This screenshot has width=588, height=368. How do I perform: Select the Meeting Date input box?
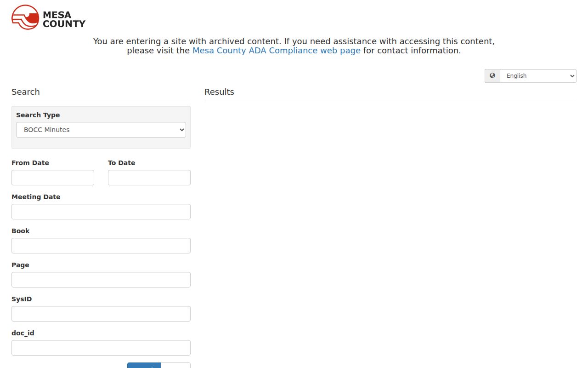point(101,212)
